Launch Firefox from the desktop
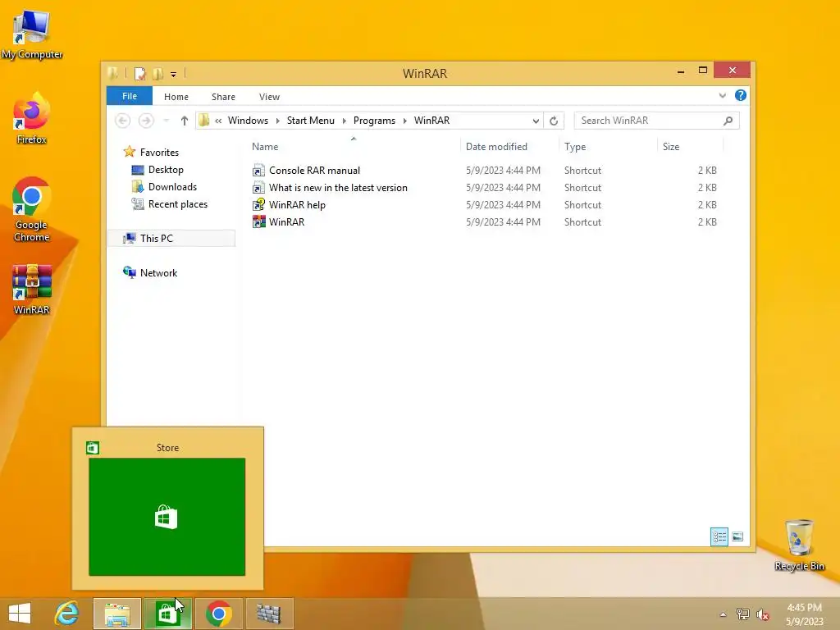840x630 pixels. [32, 118]
